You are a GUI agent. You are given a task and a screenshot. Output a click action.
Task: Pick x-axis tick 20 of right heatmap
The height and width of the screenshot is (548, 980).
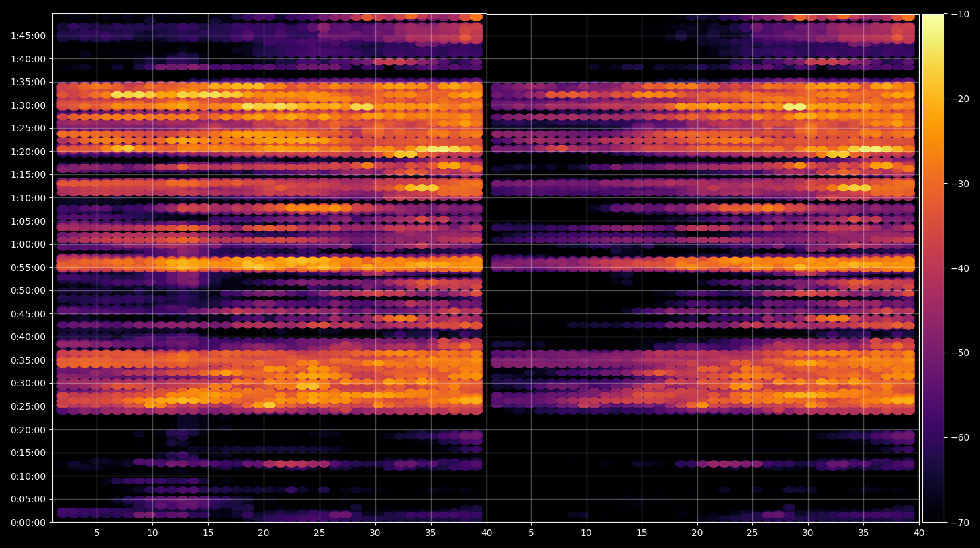click(697, 533)
